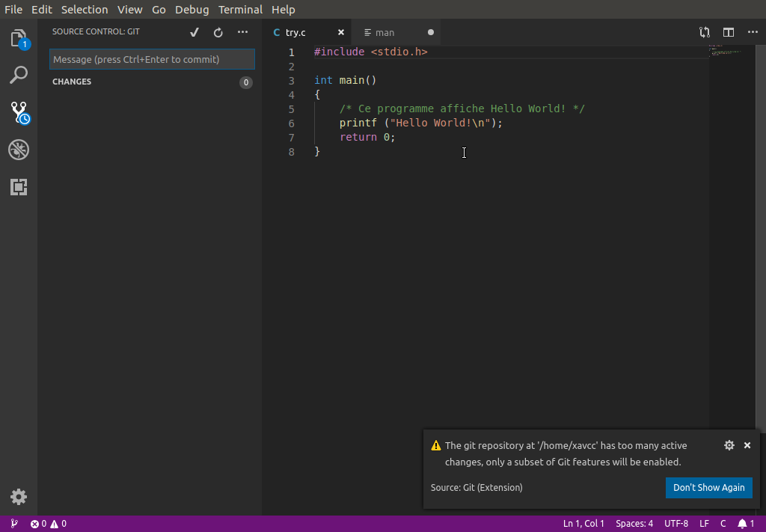766x532 pixels.
Task: Open the Terminal menu
Action: [x=240, y=10]
